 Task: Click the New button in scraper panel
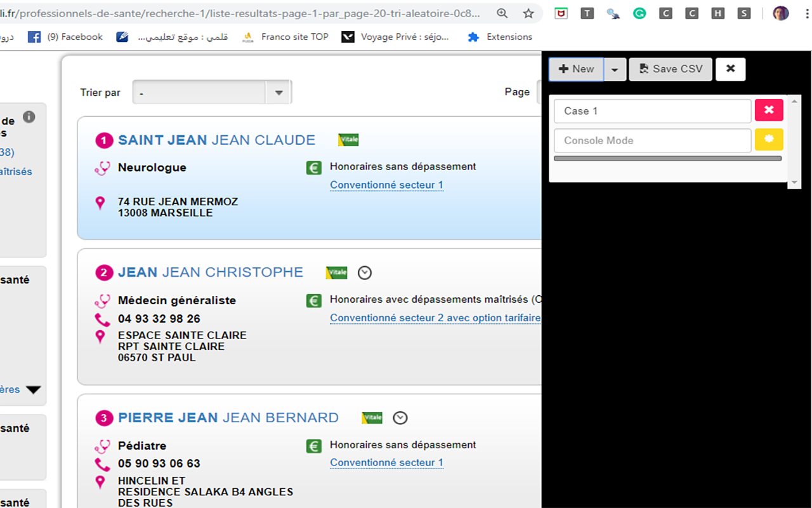click(576, 69)
